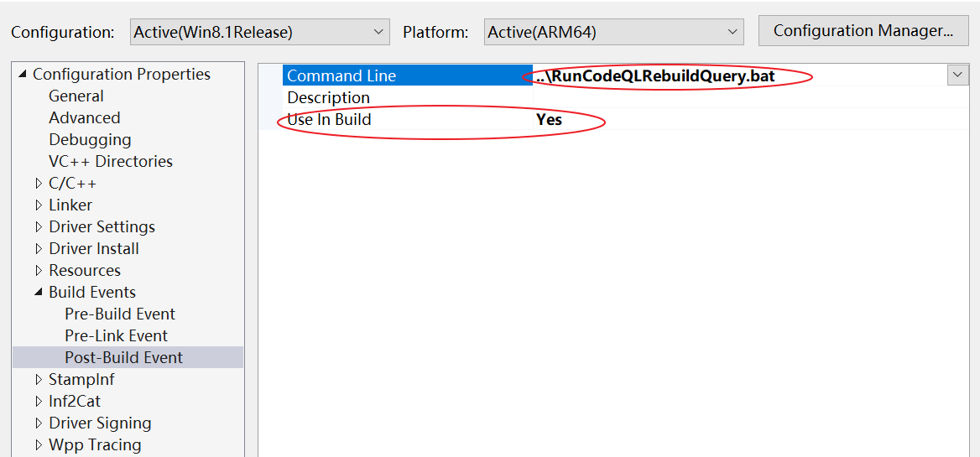Open the Configuration dropdown

259,32
